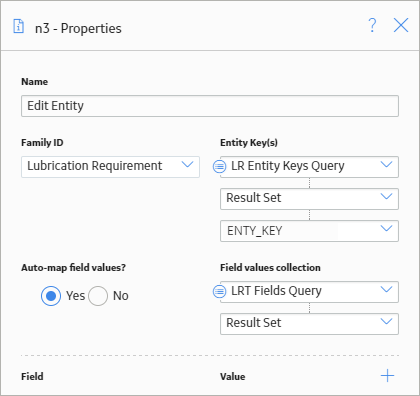Click the properties info document icon
Image resolution: width=420 pixels, height=396 pixels.
(x=18, y=26)
